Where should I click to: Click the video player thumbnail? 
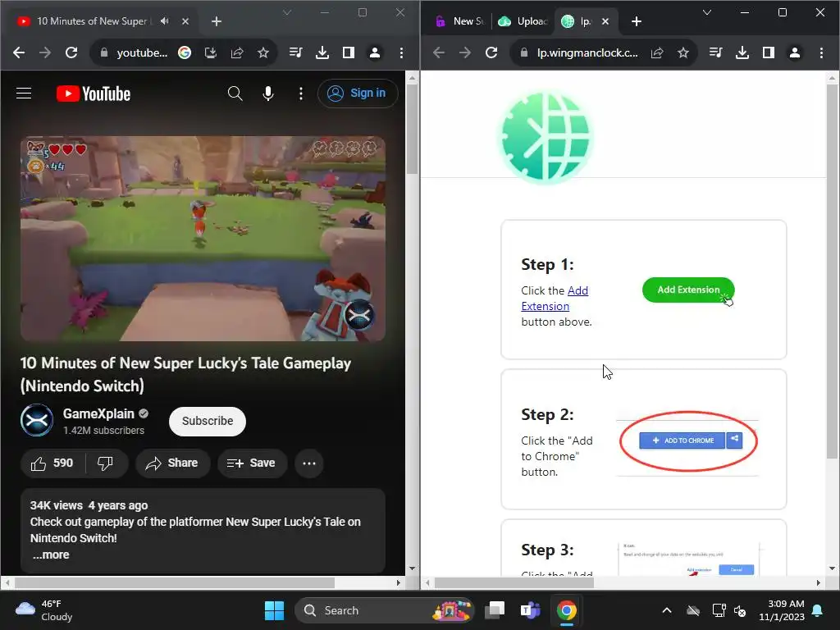coord(203,239)
